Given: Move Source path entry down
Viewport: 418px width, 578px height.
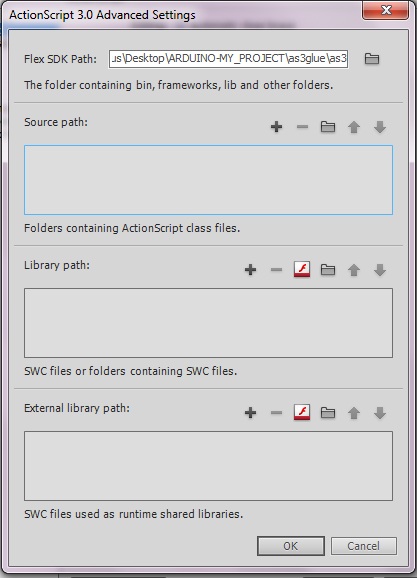Looking at the screenshot, I should coord(380,127).
